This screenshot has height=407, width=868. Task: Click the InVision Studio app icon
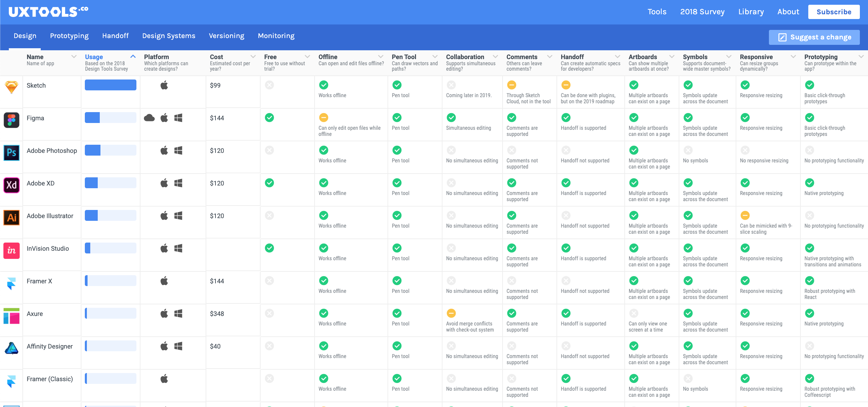[x=12, y=250]
